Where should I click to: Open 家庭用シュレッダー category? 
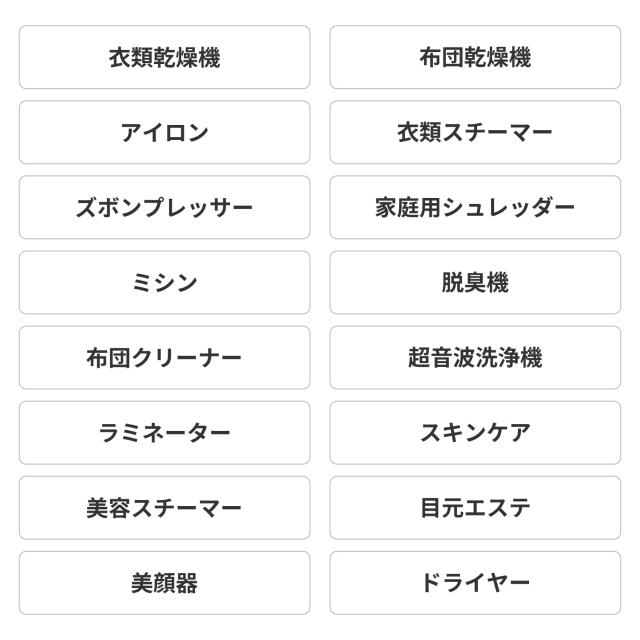click(475, 208)
